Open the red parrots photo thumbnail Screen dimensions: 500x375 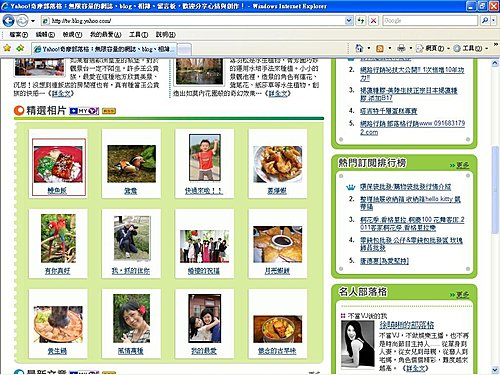(x=58, y=238)
